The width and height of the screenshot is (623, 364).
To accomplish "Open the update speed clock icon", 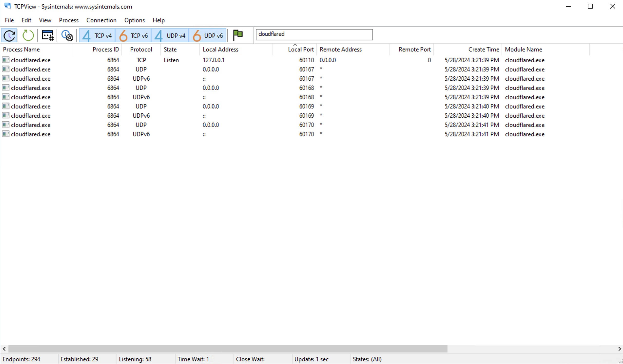I will point(9,35).
